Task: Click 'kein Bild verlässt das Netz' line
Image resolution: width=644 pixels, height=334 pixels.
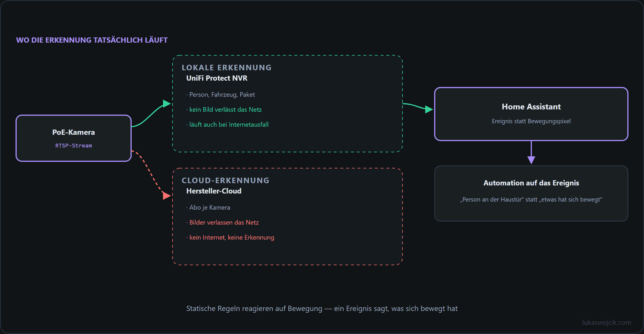Action: click(x=224, y=110)
